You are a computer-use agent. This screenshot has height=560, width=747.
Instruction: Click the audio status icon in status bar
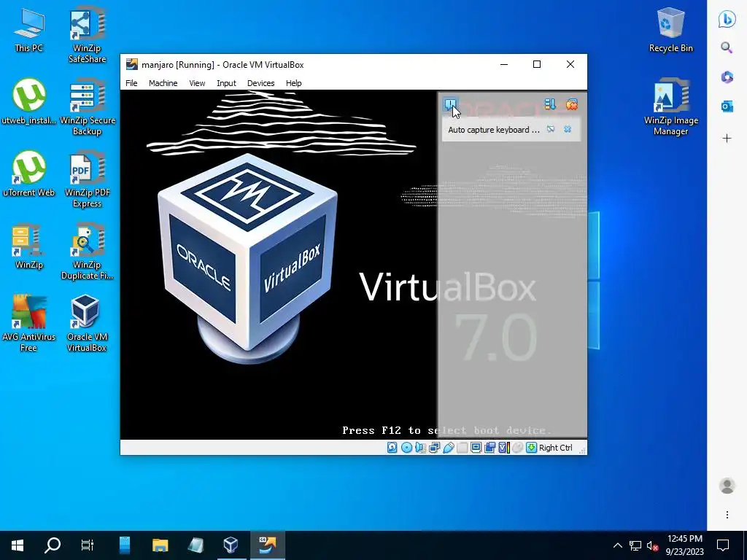420,448
